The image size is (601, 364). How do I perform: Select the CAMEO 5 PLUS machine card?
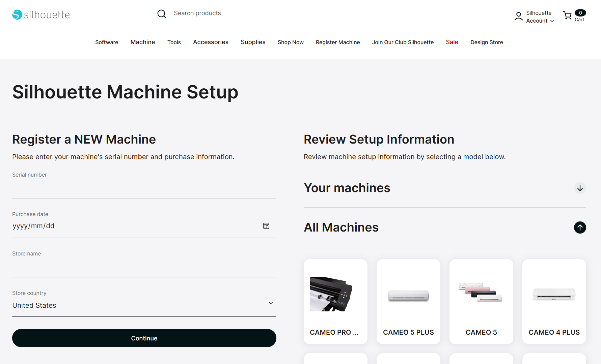coord(408,302)
